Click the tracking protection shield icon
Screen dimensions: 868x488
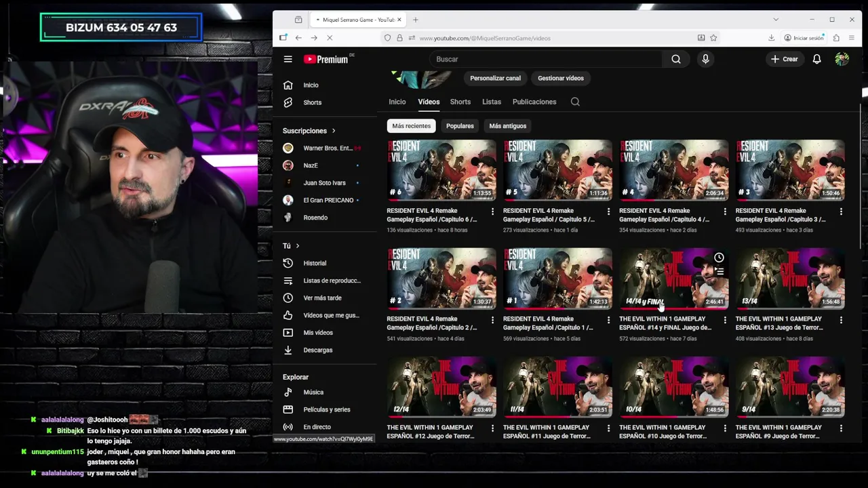point(388,38)
